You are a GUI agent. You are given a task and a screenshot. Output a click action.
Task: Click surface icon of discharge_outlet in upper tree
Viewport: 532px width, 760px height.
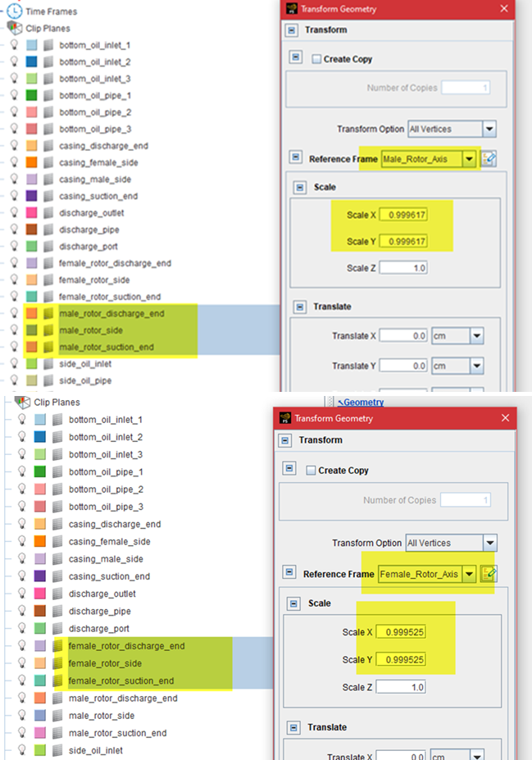coord(48,213)
